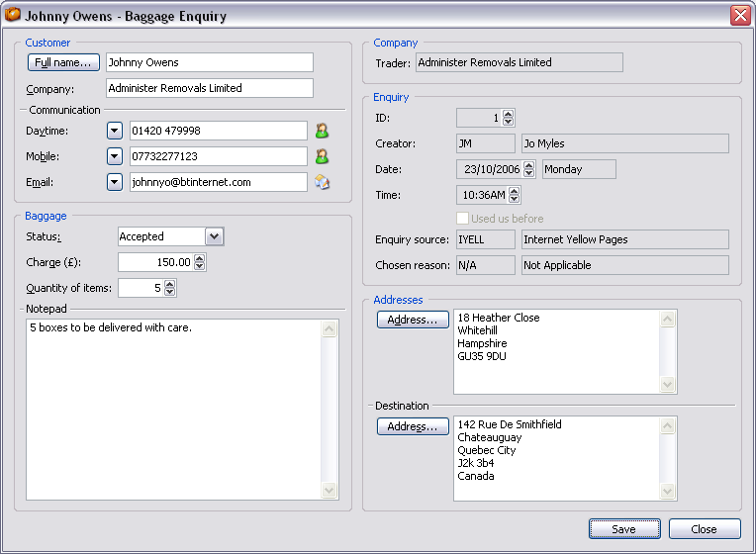This screenshot has width=756, height=554.
Task: Increase the Charge (£) spinner value
Action: click(x=200, y=258)
